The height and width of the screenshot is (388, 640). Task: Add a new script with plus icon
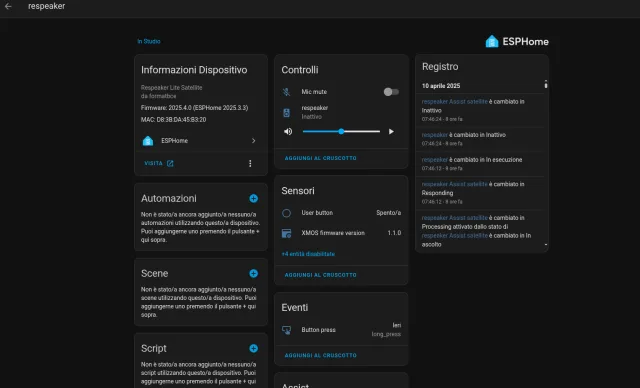(253, 348)
